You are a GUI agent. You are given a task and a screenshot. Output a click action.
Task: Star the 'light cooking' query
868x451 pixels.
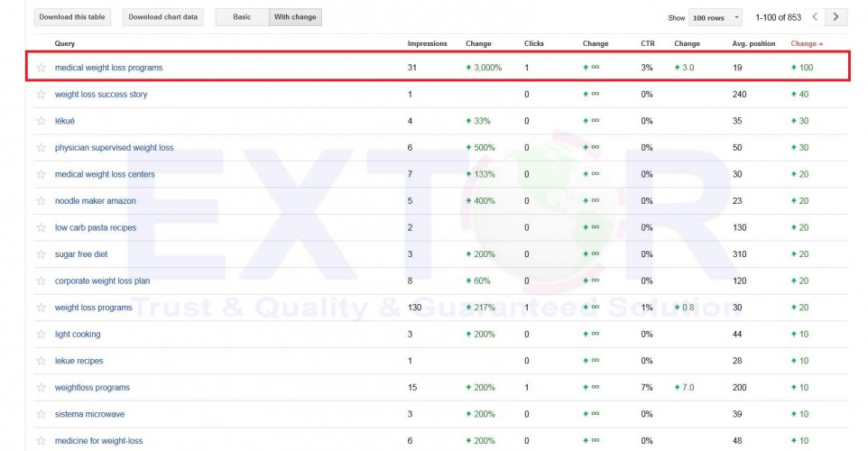coord(41,335)
